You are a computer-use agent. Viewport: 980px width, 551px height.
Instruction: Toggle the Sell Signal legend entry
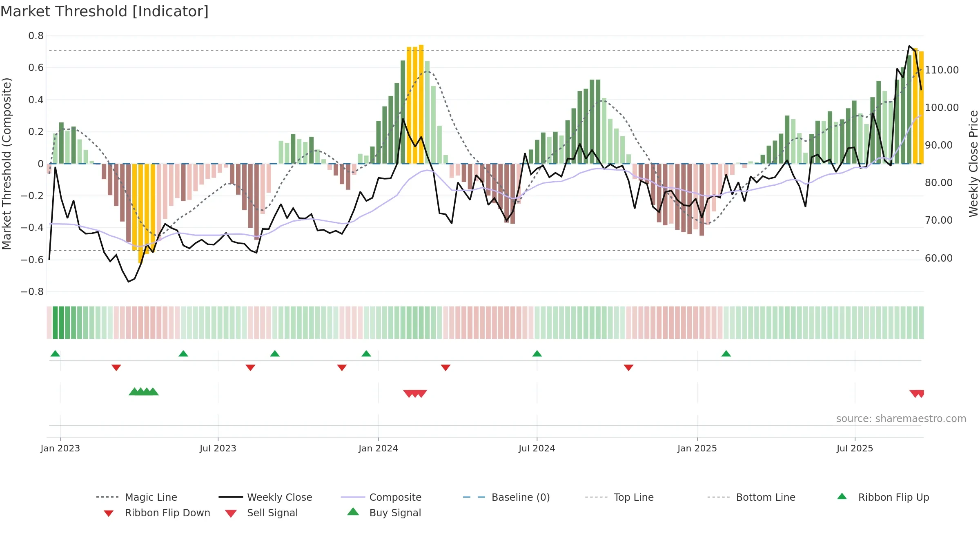(x=261, y=513)
